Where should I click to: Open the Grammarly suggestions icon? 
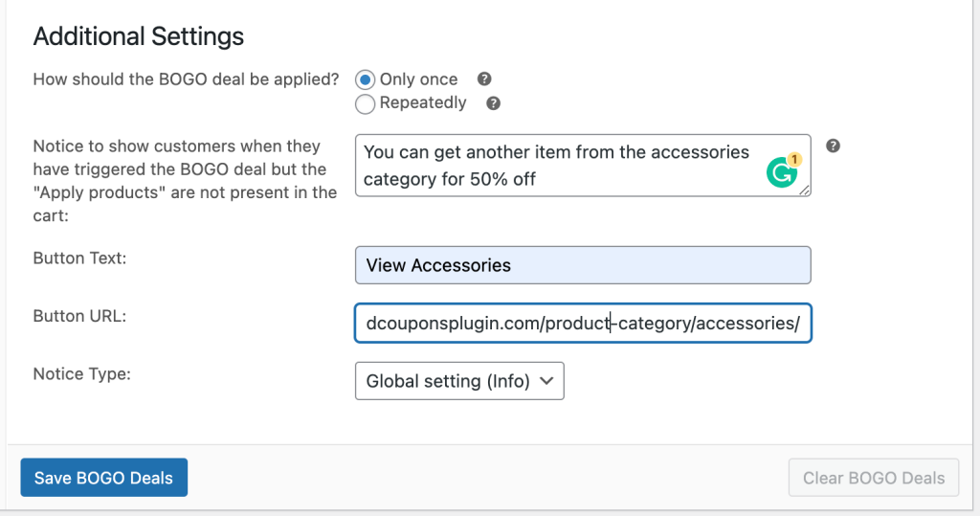pos(783,170)
